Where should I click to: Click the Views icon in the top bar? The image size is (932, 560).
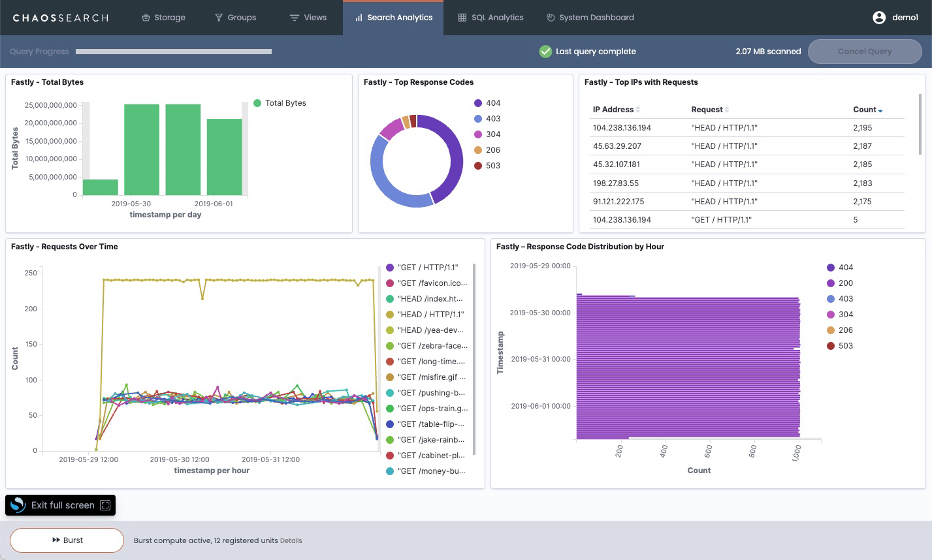(x=294, y=18)
